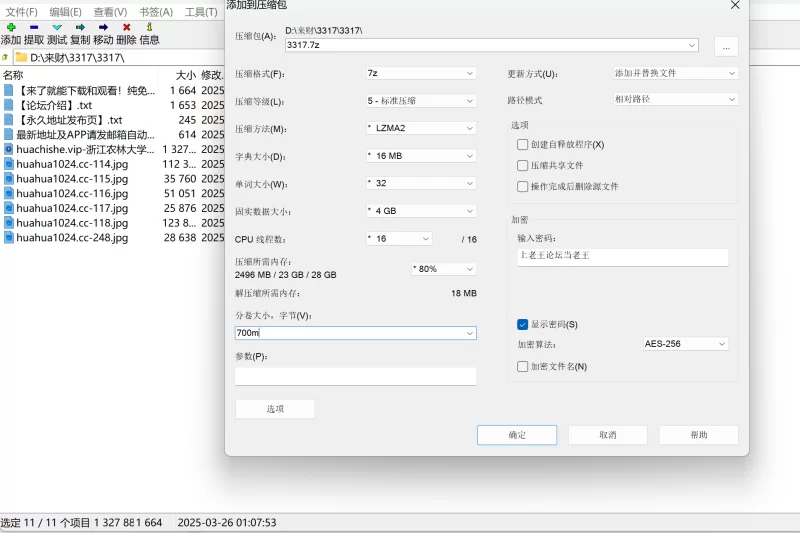Uncheck the 显示密码(S) checkbox

click(522, 324)
